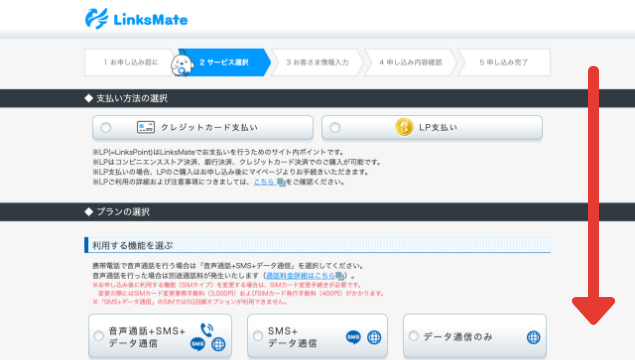Click the external link icon after 通話料金詳細はこちら
This screenshot has height=360, width=635.
click(x=340, y=276)
